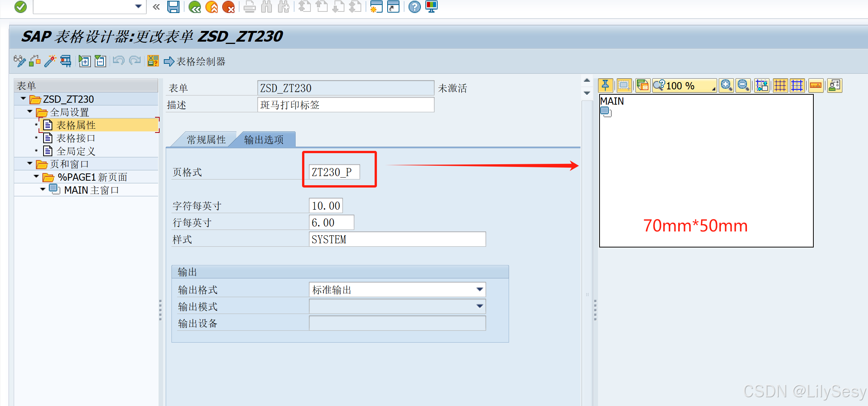The width and height of the screenshot is (868, 406).
Task: Click the Zoom In magnifier in preview toolbar
Action: [x=726, y=85]
